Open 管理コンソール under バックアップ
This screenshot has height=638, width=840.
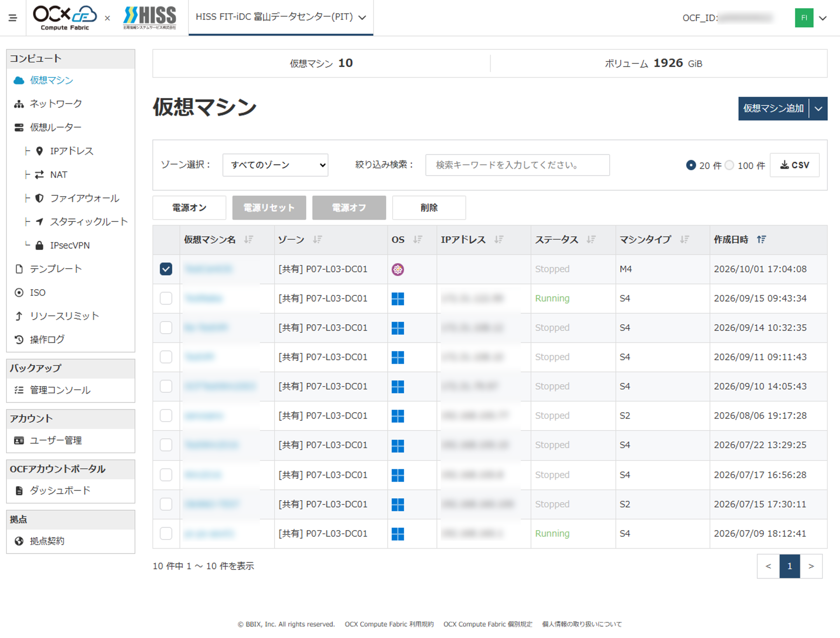point(60,390)
